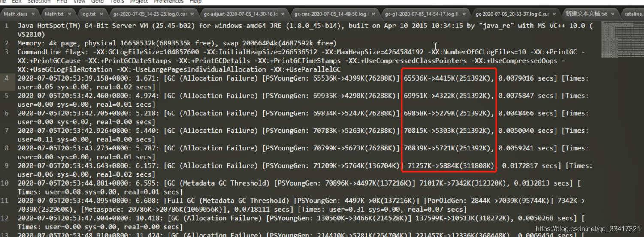Close the log.txt tab
The height and width of the screenshot is (237, 644).
[101, 14]
